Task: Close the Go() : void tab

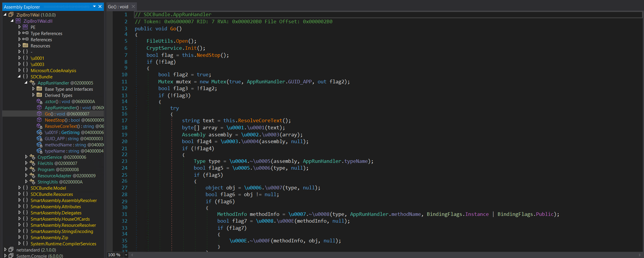Action: (133, 6)
